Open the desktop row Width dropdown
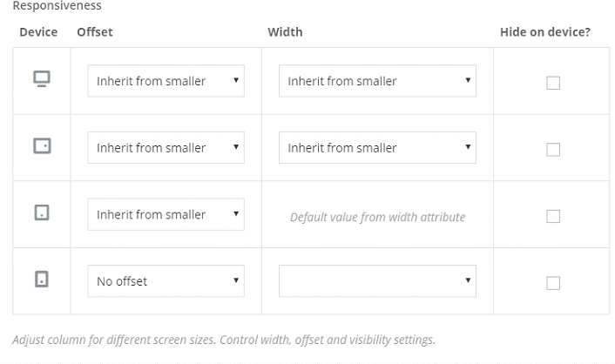This screenshot has height=364, width=615. point(377,81)
